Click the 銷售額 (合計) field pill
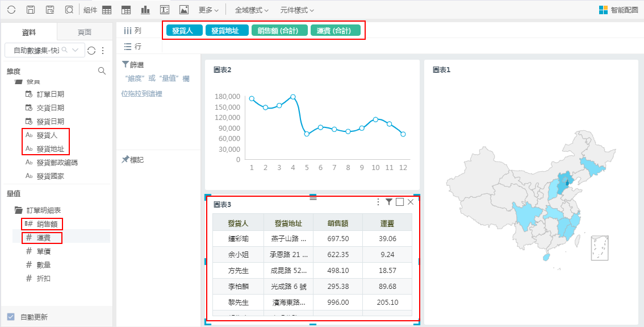This screenshot has height=327, width=644. click(x=279, y=31)
